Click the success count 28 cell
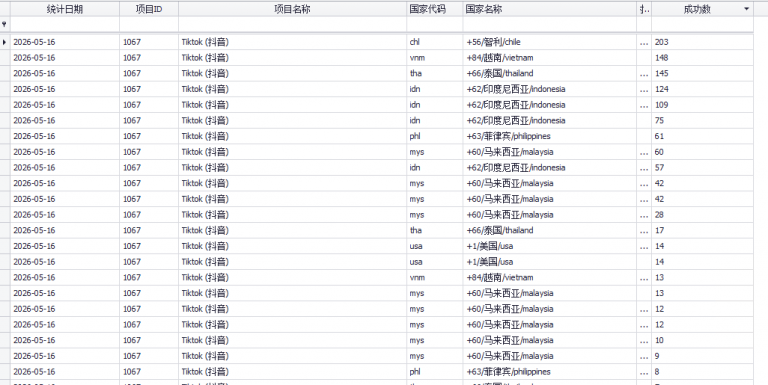 tap(702, 215)
